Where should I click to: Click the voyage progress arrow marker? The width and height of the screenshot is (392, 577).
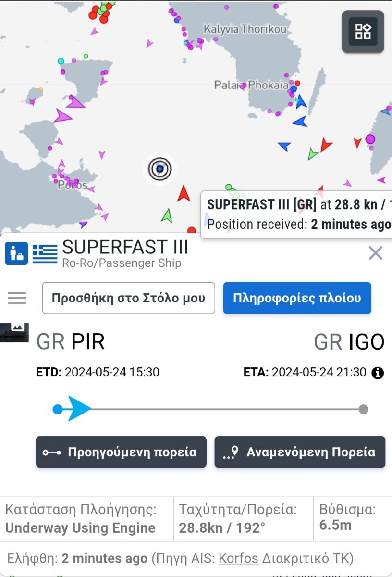79,409
